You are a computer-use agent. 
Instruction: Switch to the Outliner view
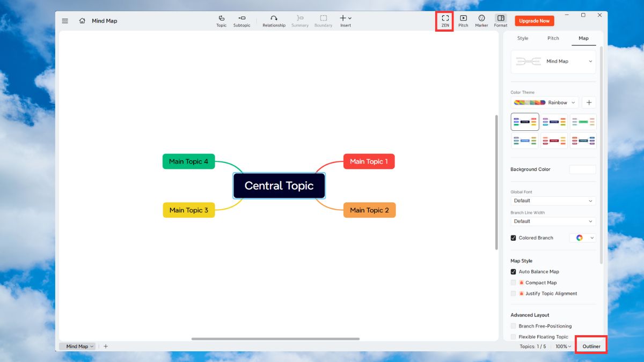coord(591,346)
